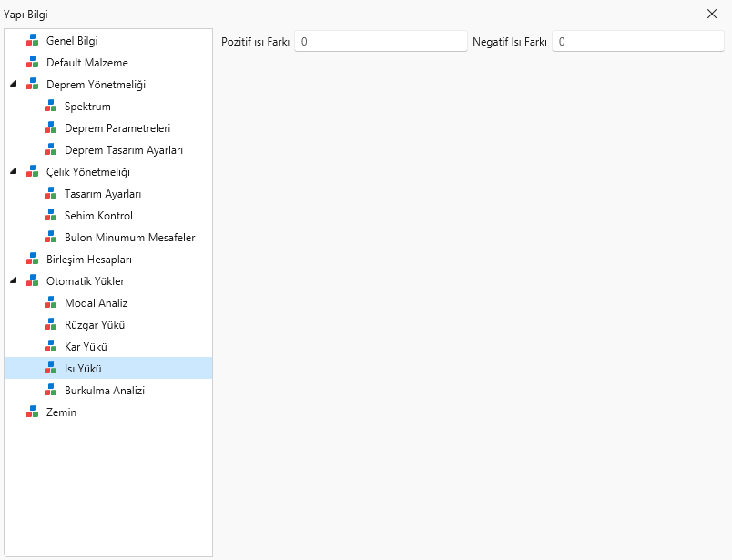Click the Default Malzeme tree icon

point(32,63)
